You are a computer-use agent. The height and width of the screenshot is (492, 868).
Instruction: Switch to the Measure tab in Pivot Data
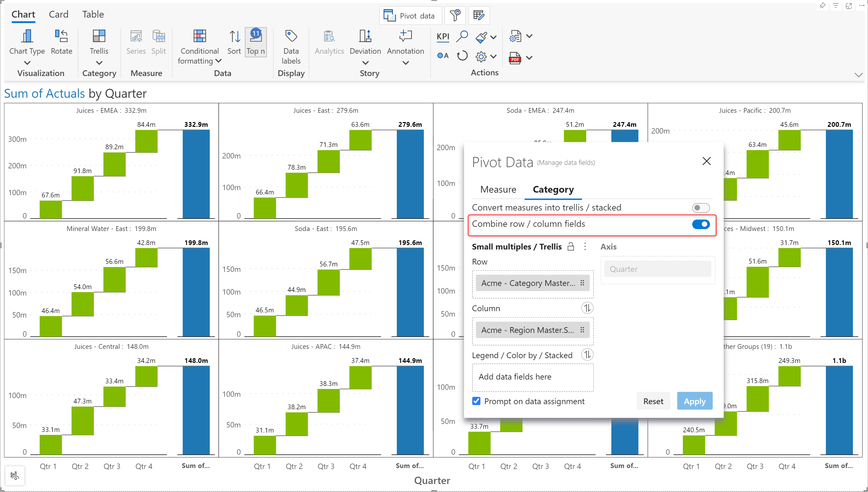click(x=498, y=189)
